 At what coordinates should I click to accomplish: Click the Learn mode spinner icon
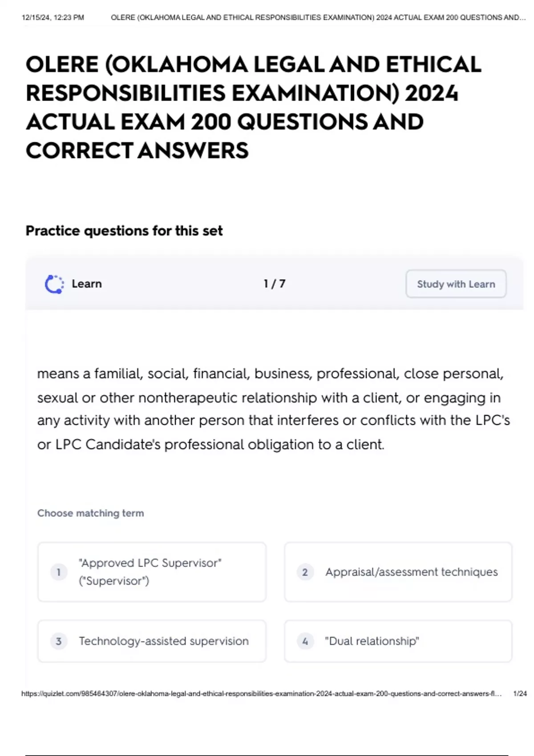54,284
